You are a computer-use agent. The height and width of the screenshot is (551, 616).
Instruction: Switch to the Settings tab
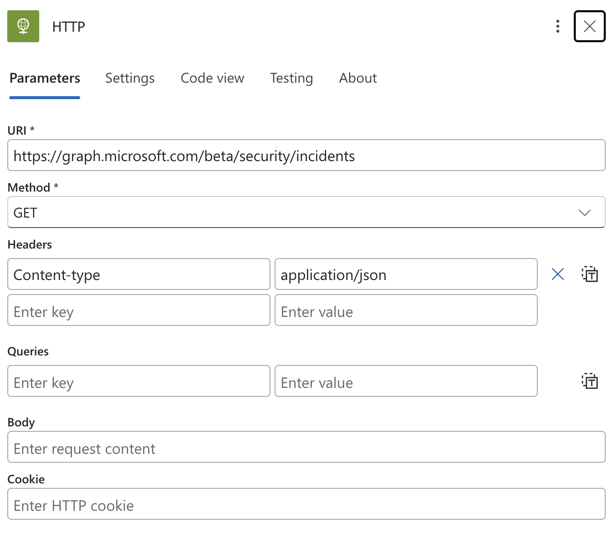(x=130, y=78)
